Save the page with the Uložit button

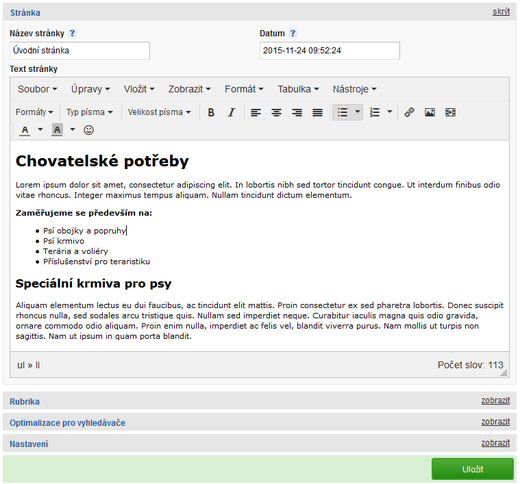tap(473, 469)
